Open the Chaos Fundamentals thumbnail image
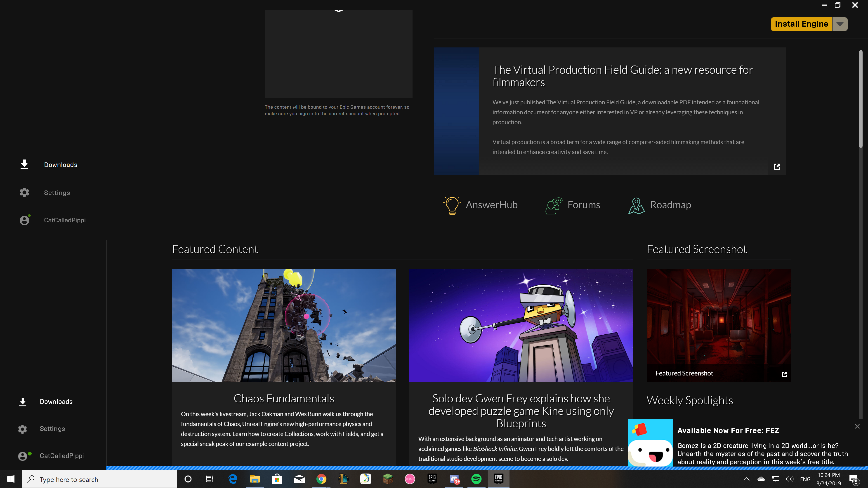 [284, 325]
